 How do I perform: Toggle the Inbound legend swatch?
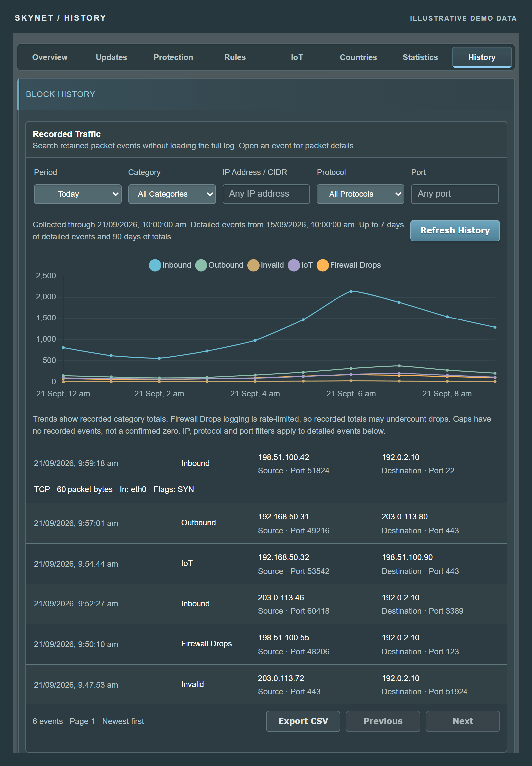155,265
